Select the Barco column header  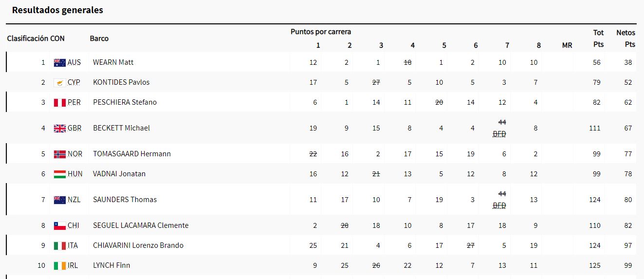tap(99, 38)
